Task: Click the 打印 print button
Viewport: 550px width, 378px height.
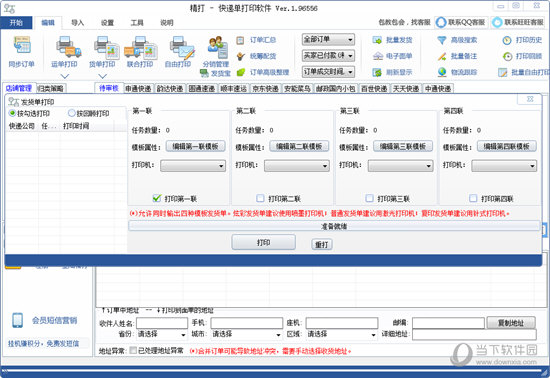Action: (x=263, y=243)
